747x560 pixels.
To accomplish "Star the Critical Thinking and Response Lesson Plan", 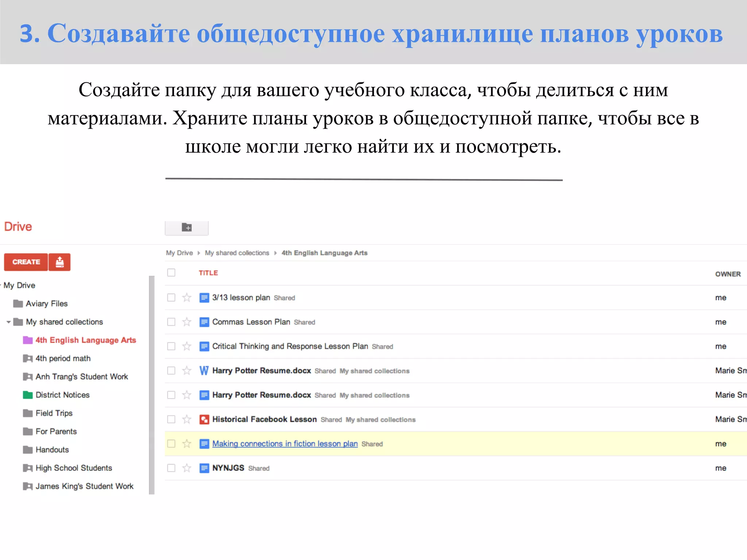I will pos(187,346).
